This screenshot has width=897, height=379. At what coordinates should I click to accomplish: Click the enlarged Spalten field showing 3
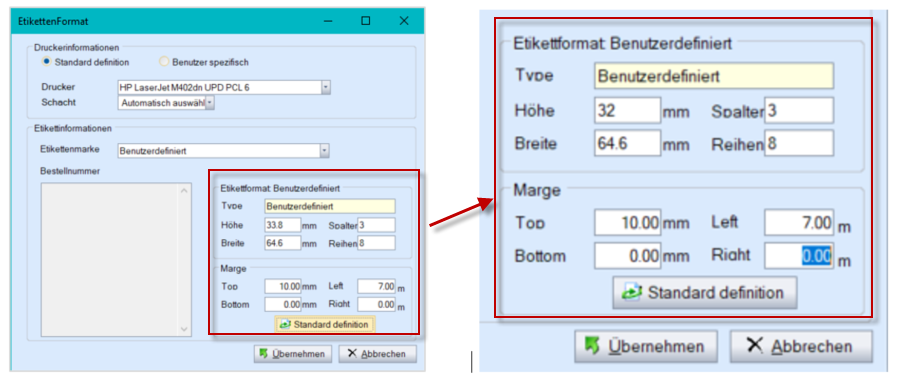click(x=799, y=111)
